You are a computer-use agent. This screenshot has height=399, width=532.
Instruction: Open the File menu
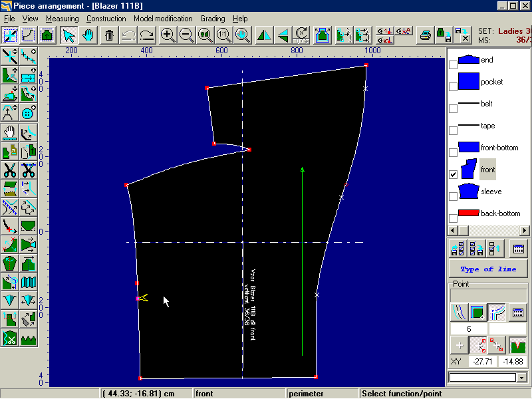[x=9, y=19]
